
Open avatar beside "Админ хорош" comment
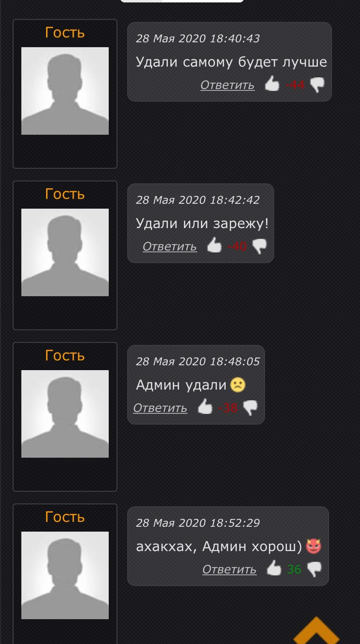pos(65,576)
